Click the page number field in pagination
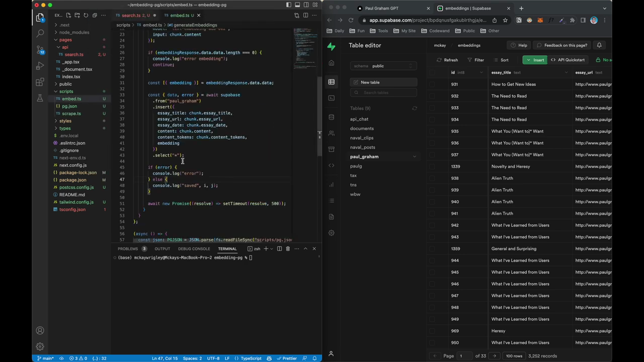 [x=464, y=356]
